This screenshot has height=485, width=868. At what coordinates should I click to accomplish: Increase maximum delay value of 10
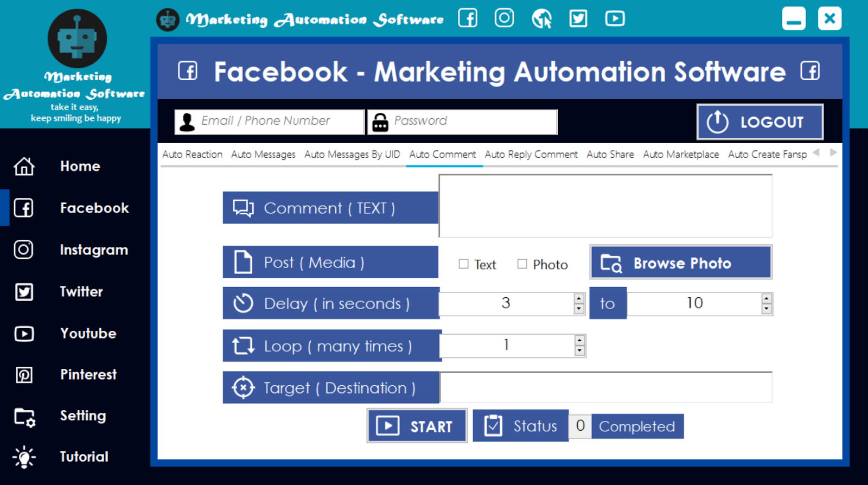coord(766,298)
